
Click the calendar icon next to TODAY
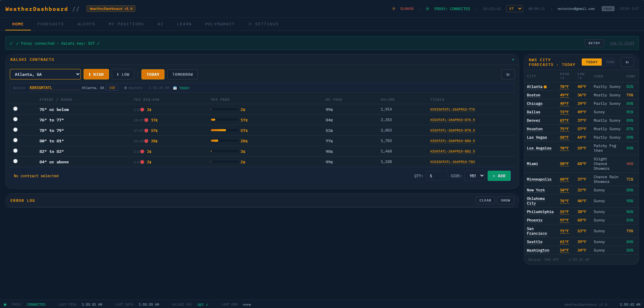click(x=175, y=88)
